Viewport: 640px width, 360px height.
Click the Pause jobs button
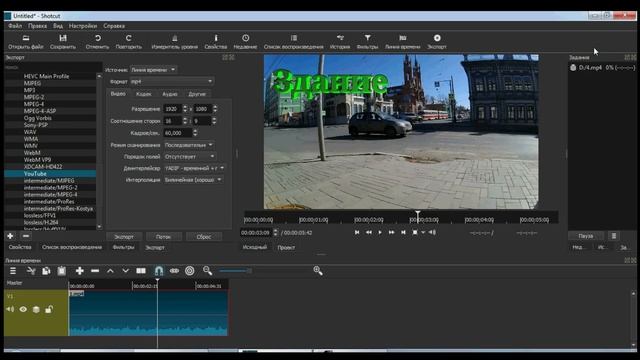586,236
